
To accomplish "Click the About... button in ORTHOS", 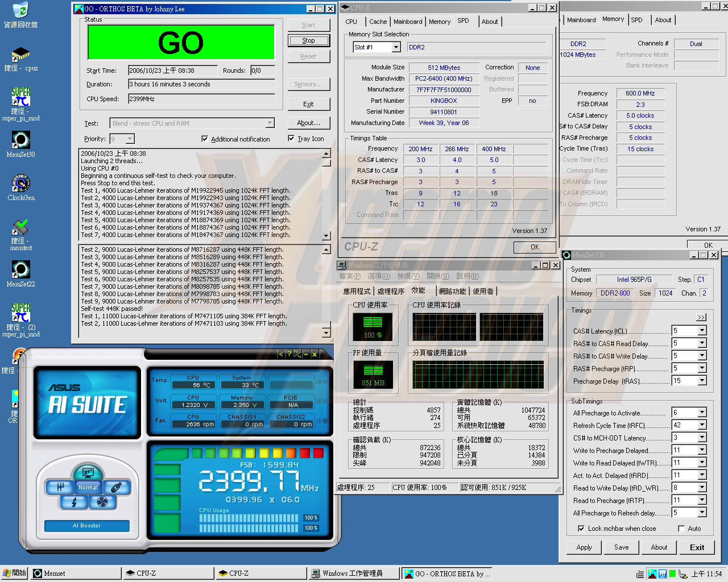I will (308, 123).
